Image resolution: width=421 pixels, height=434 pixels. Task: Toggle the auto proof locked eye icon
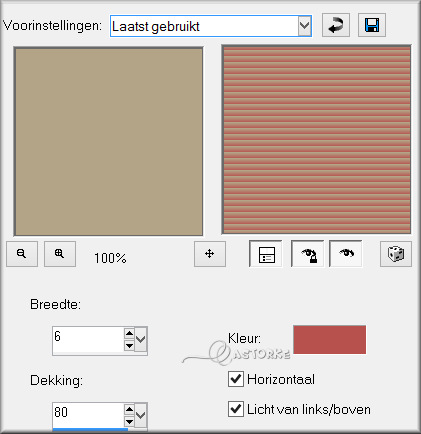(307, 254)
